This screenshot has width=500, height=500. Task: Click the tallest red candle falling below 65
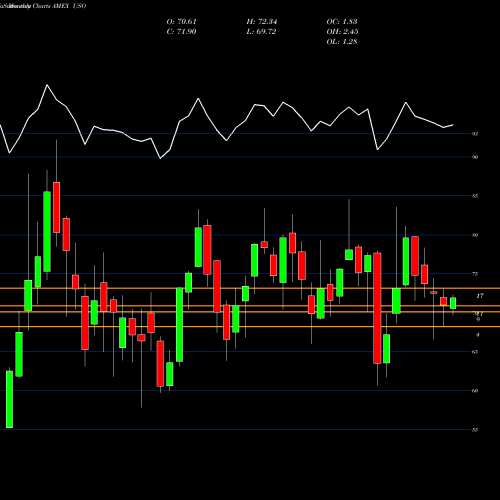click(377, 308)
